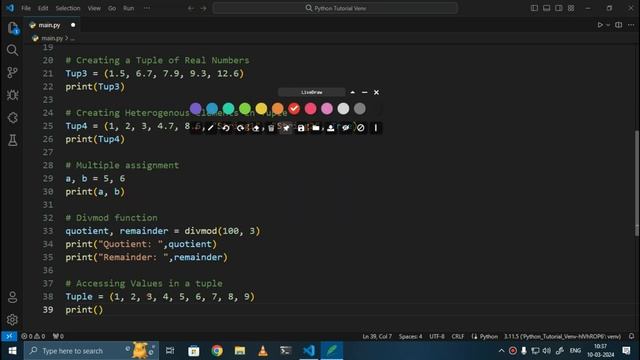Viewport: 640px width, 360px height.
Task: Click the split editor right icon
Action: coord(619,25)
